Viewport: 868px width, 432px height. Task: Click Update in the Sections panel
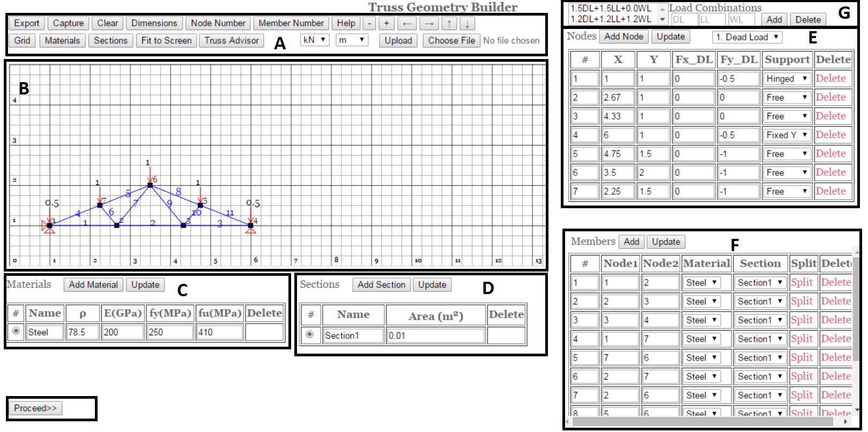(x=432, y=284)
